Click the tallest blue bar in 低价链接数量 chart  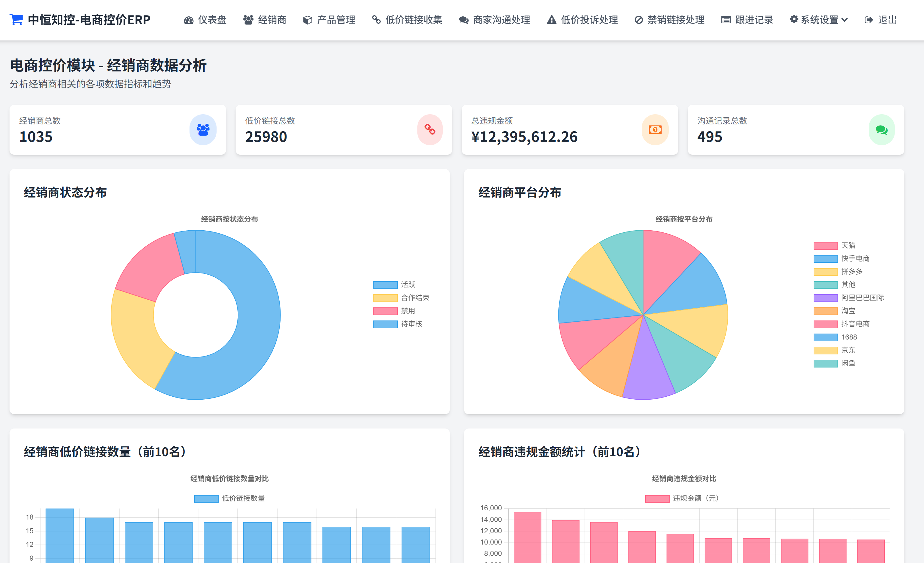click(59, 536)
